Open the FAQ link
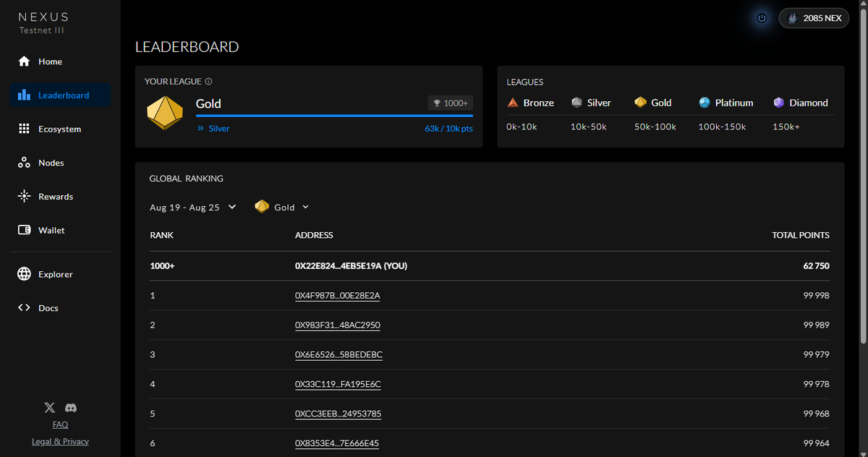 point(60,424)
